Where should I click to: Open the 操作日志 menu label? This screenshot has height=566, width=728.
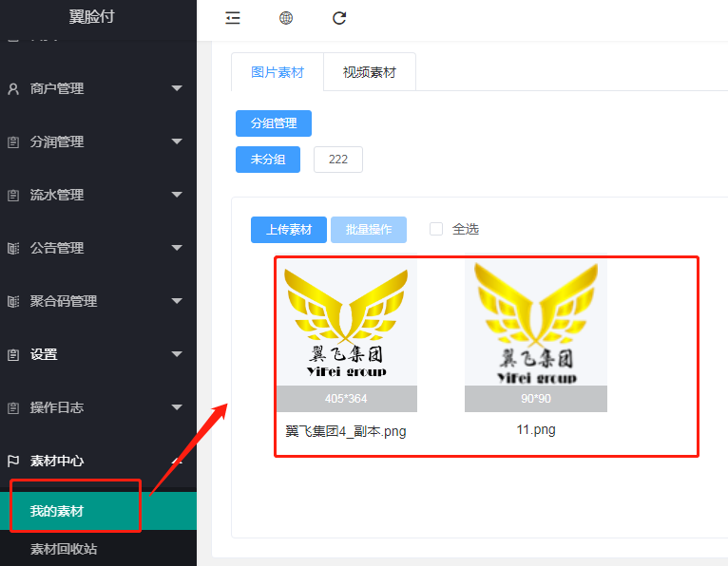[57, 407]
